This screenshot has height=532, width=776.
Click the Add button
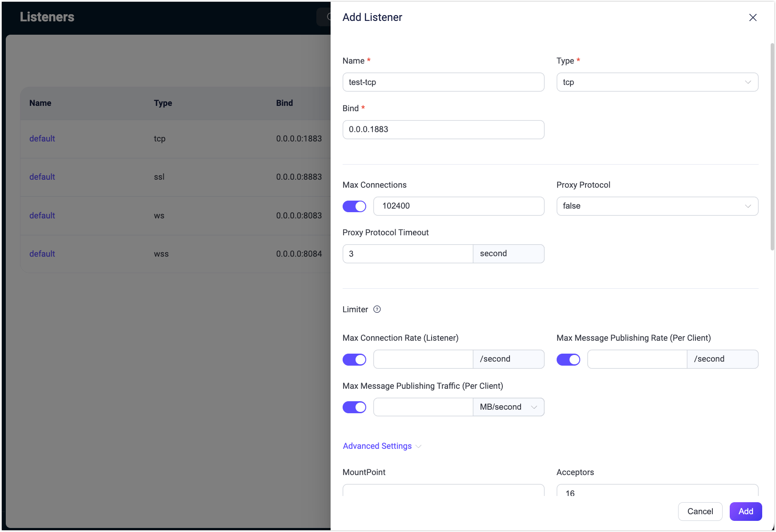point(745,512)
